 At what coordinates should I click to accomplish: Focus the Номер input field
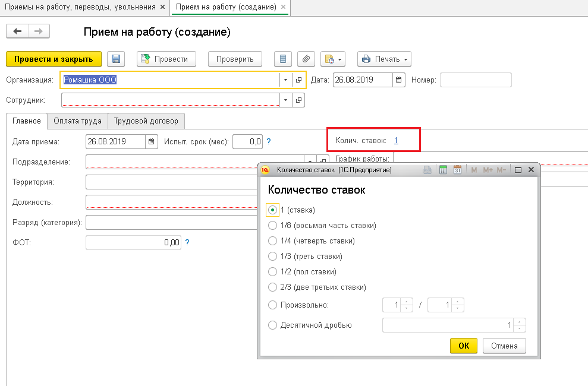(x=476, y=80)
